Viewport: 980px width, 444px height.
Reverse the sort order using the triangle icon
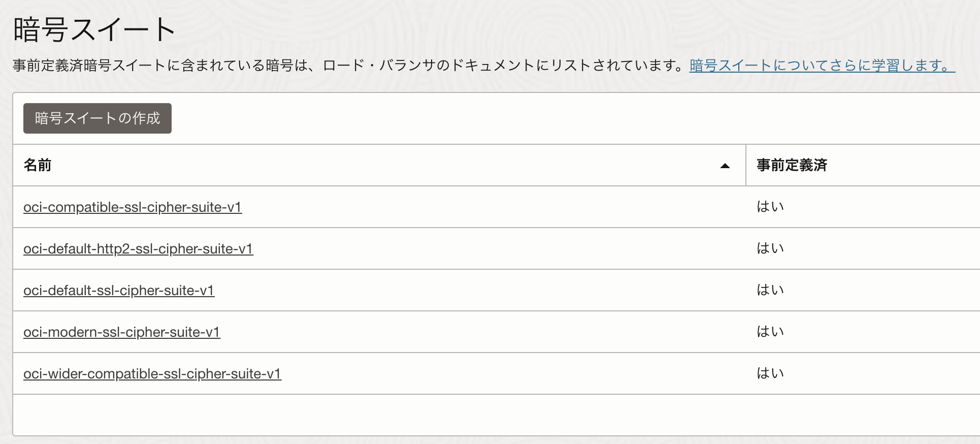725,165
